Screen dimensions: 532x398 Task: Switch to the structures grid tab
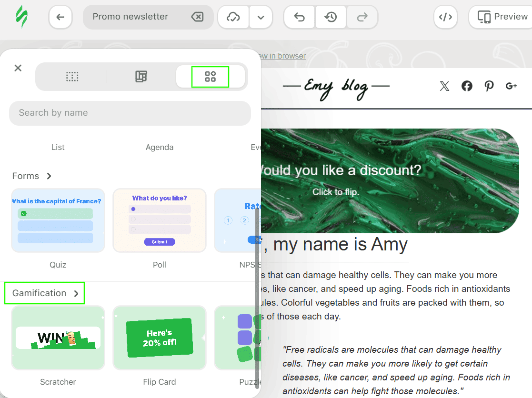[72, 77]
